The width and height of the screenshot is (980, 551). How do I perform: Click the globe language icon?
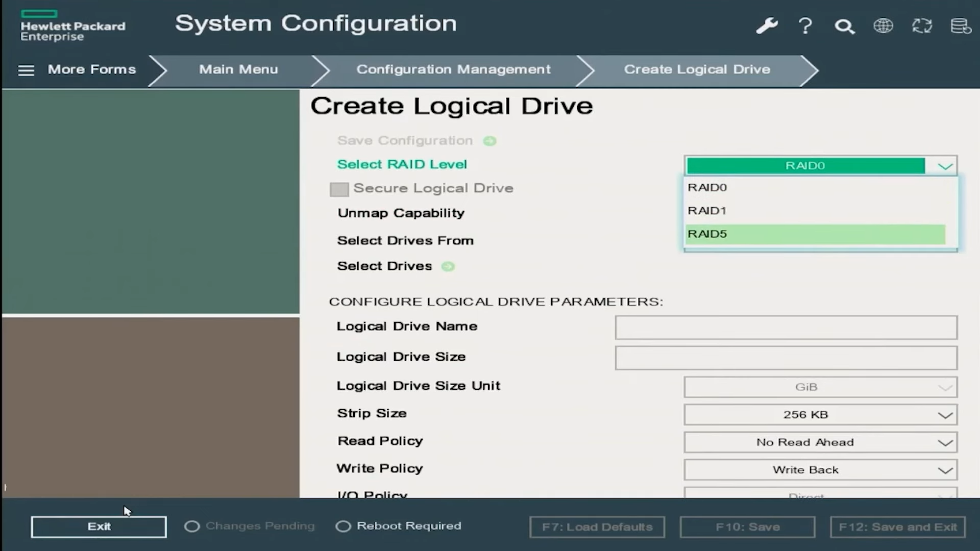(x=883, y=26)
